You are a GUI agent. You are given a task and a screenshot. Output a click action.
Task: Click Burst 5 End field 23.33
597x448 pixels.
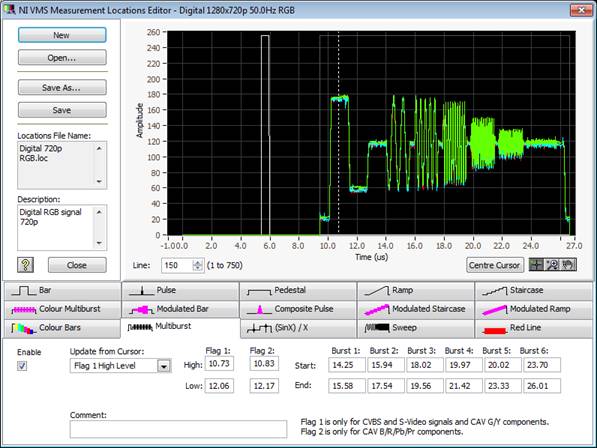pyautogui.click(x=503, y=386)
